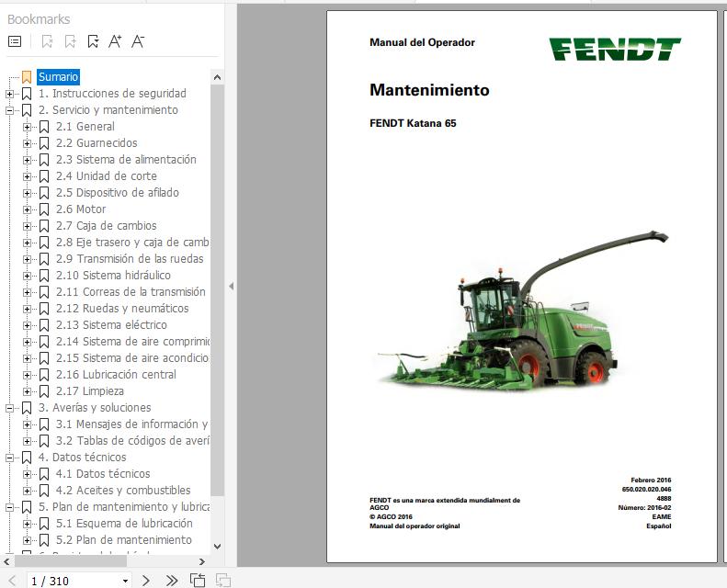Go to the previous page arrow
Viewport: 727px width, 588px height.
coord(12,580)
